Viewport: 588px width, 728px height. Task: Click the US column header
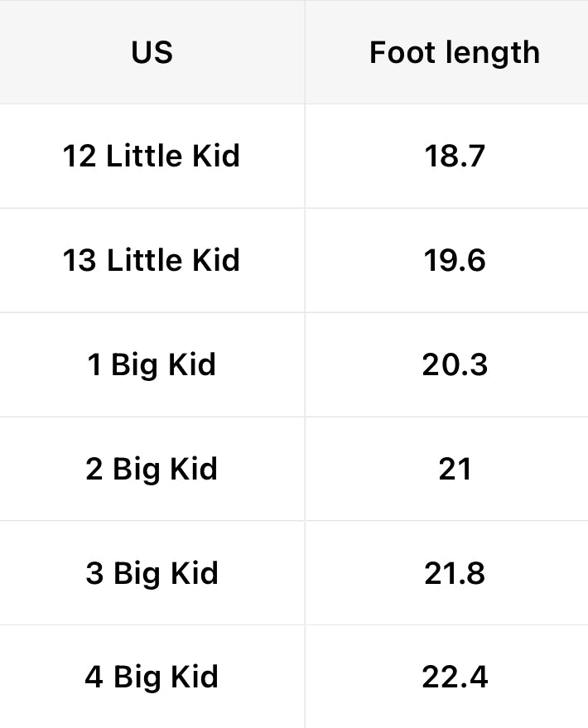point(152,53)
